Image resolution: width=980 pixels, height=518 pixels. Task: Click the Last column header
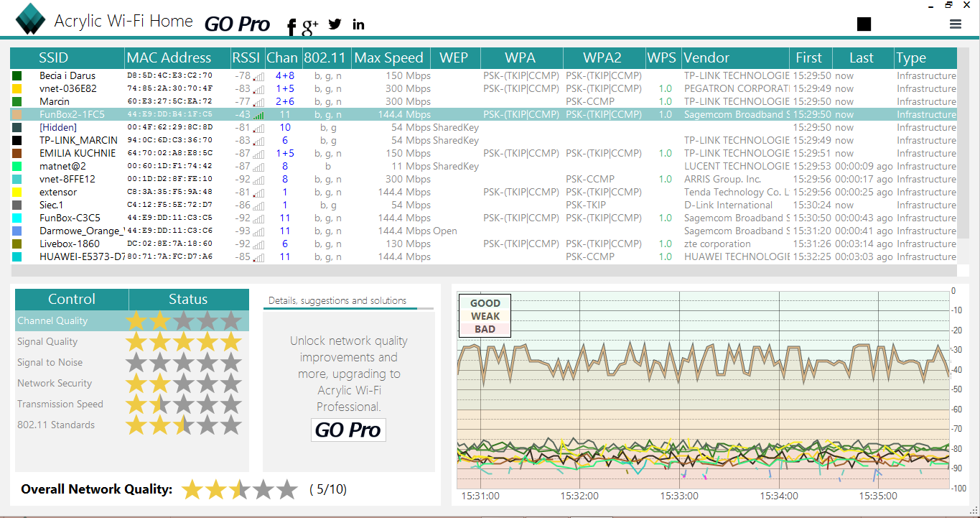(x=862, y=58)
